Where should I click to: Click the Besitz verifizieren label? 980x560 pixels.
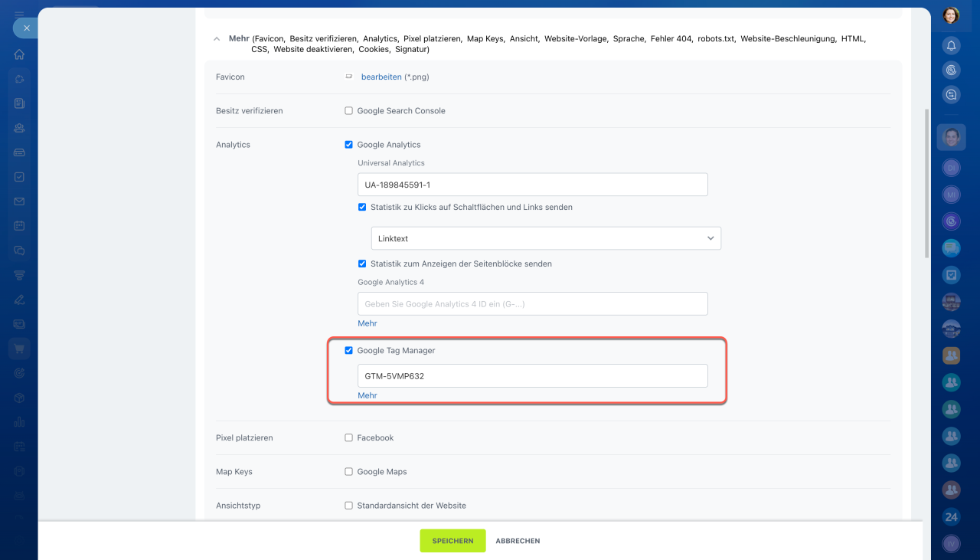[x=250, y=111]
